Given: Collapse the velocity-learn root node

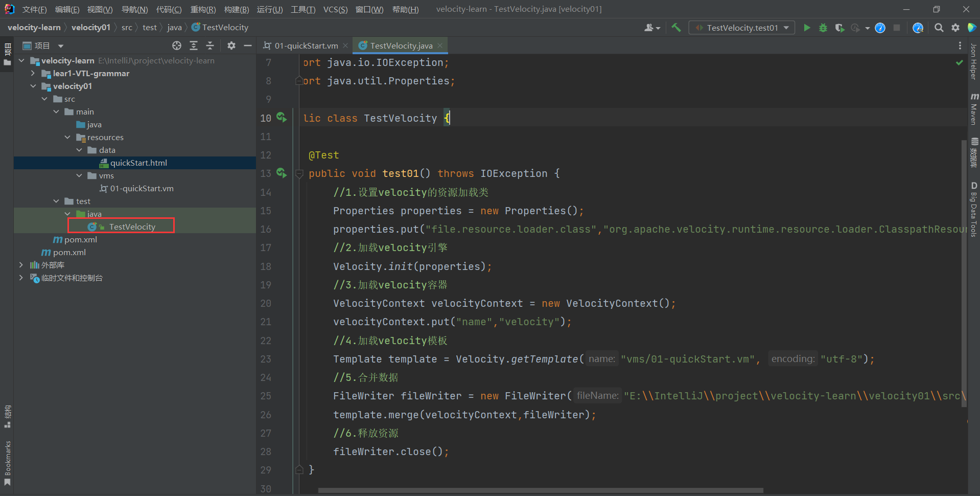Looking at the screenshot, I should click(21, 60).
